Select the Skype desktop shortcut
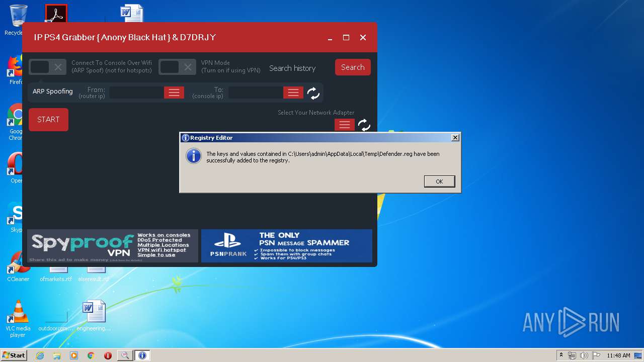This screenshot has width=644, height=362. (15, 217)
